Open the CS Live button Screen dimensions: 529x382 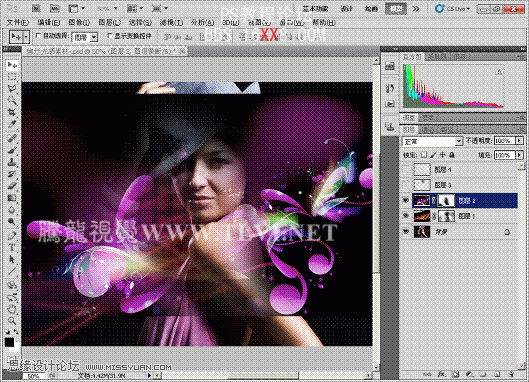pyautogui.click(x=452, y=8)
